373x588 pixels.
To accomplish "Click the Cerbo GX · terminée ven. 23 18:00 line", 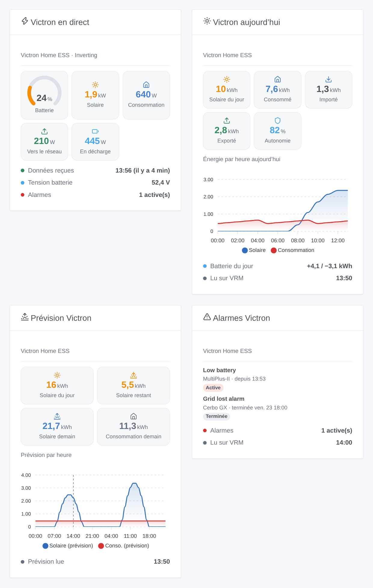I will 245,408.
